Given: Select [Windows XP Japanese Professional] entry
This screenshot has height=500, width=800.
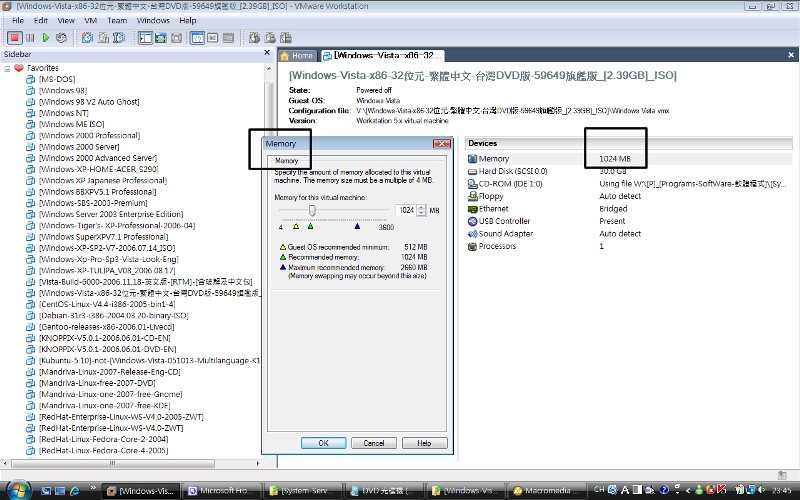Looking at the screenshot, I should pyautogui.click(x=103, y=181).
